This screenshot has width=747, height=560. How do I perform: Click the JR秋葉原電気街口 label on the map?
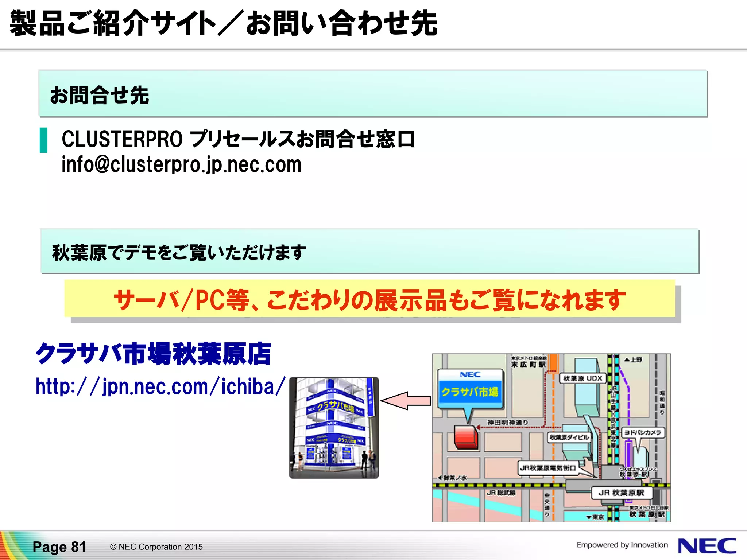click(x=548, y=468)
